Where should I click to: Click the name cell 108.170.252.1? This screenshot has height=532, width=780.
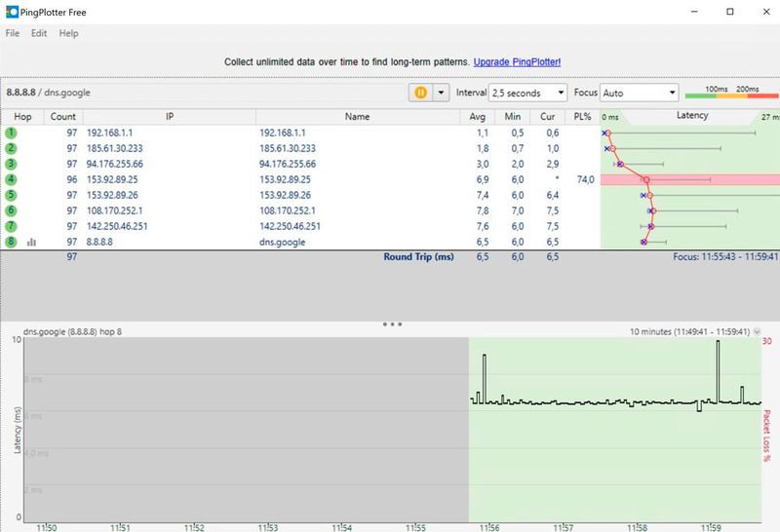pos(287,210)
